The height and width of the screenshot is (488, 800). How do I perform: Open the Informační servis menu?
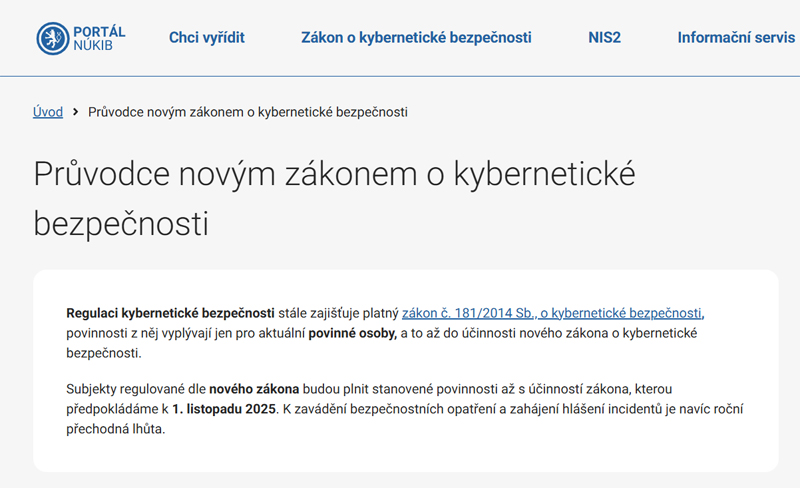(736, 38)
